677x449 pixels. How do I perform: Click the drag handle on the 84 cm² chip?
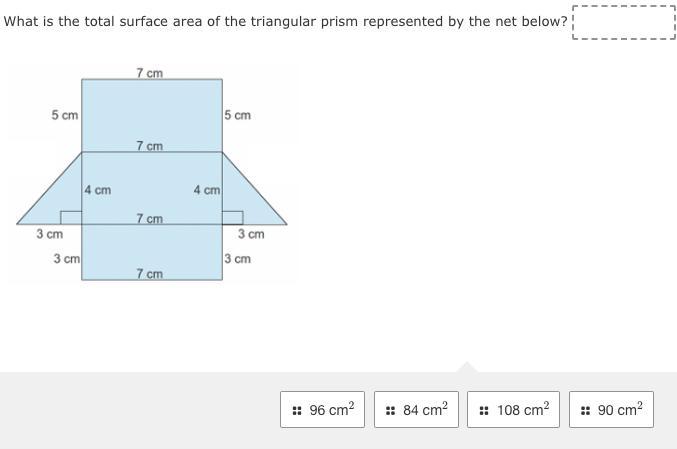390,411
